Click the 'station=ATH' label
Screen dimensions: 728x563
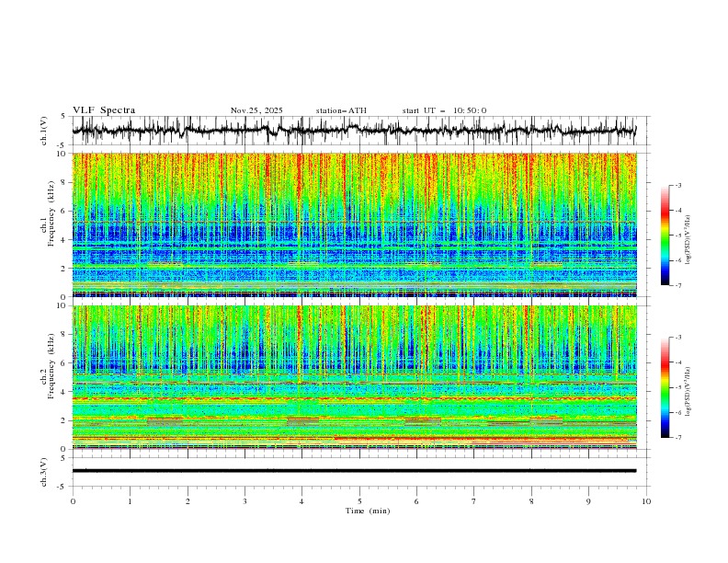click(x=341, y=110)
